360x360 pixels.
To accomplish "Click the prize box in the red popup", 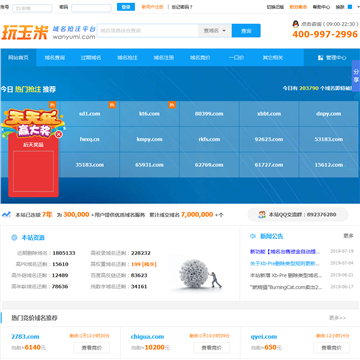I will pyautogui.click(x=33, y=171).
